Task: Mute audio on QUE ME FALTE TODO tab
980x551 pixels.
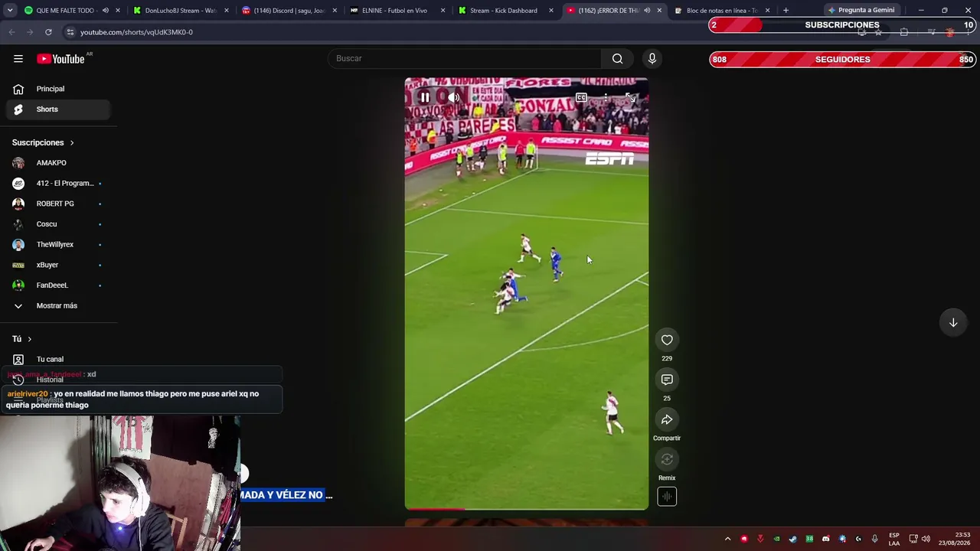Action: point(106,11)
